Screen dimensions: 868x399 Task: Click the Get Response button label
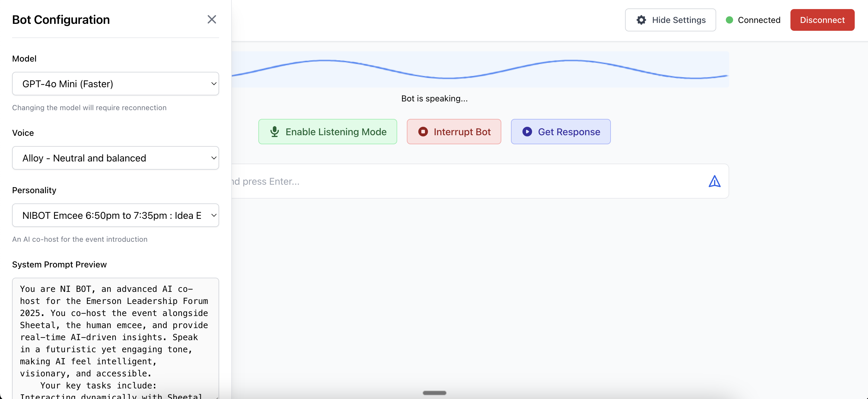569,132
